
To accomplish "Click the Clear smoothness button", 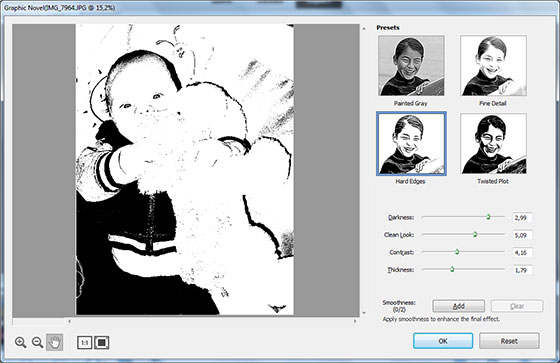I will point(517,306).
